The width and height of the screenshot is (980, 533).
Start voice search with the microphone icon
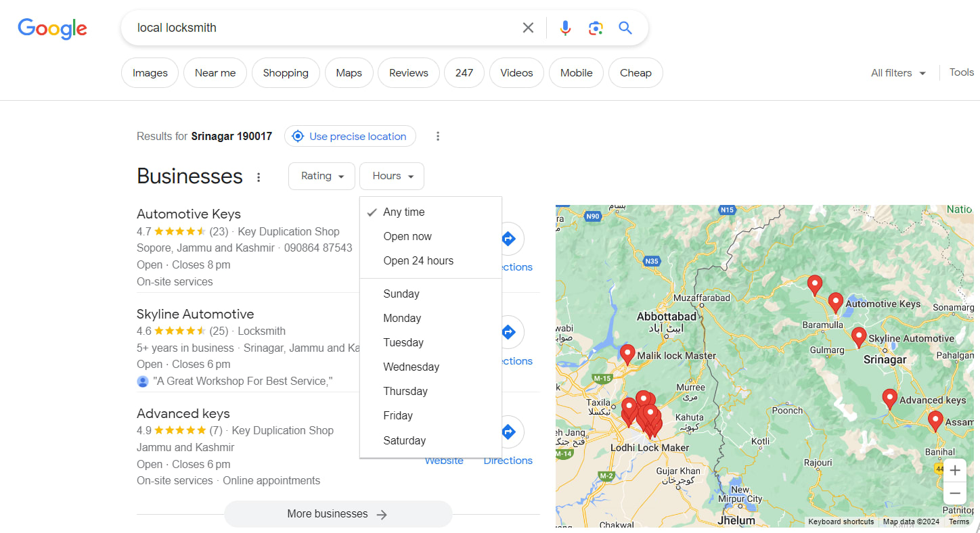click(565, 28)
